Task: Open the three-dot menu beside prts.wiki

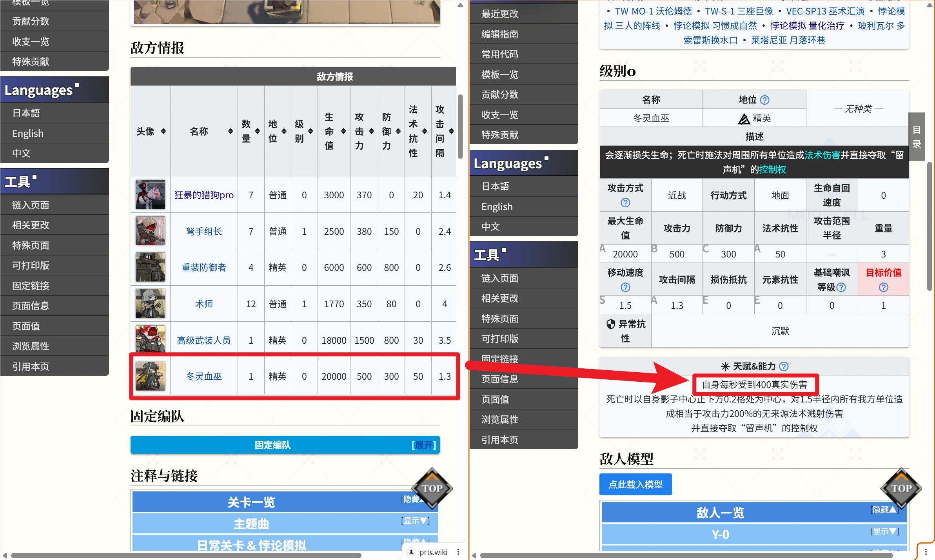Action: point(458,552)
